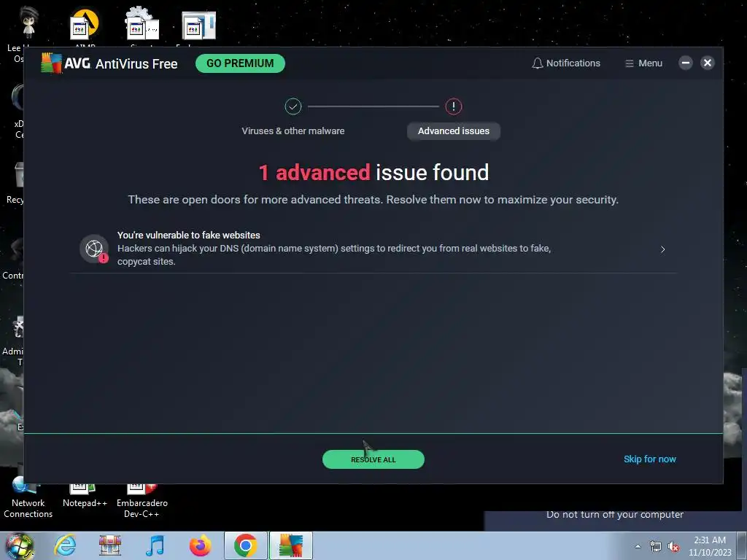Click Skip for now link

tap(650, 459)
